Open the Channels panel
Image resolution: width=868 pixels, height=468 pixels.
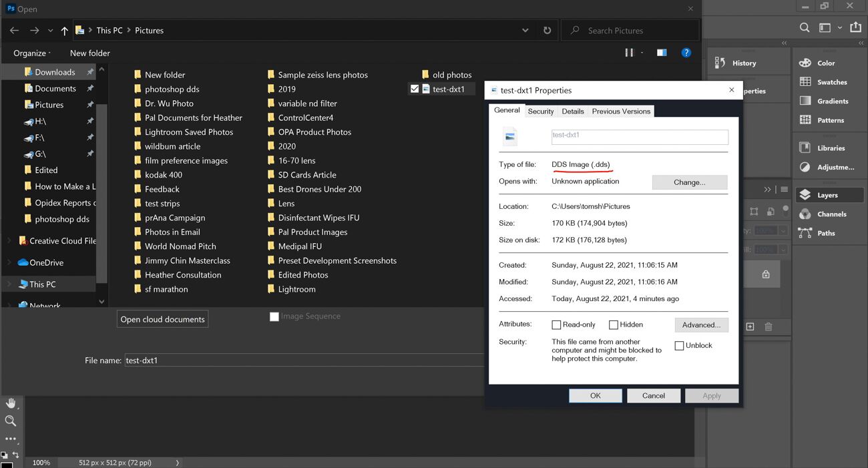[x=831, y=214]
